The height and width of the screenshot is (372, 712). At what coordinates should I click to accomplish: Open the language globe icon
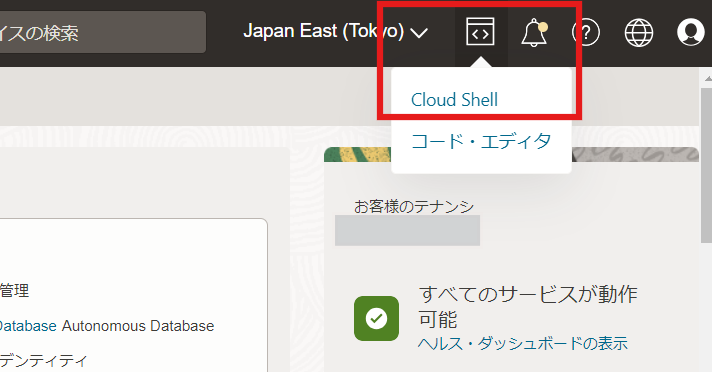click(x=639, y=33)
